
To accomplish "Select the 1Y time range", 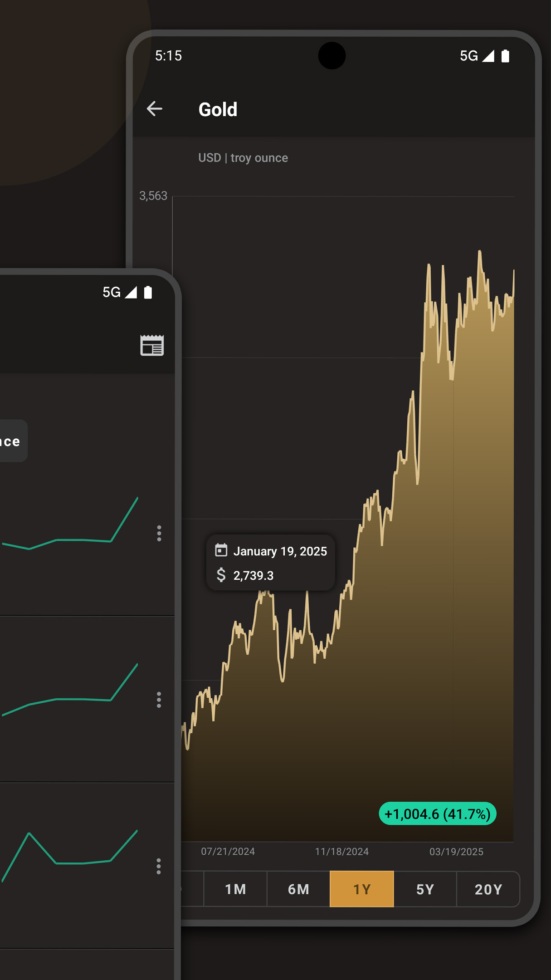I will (361, 889).
